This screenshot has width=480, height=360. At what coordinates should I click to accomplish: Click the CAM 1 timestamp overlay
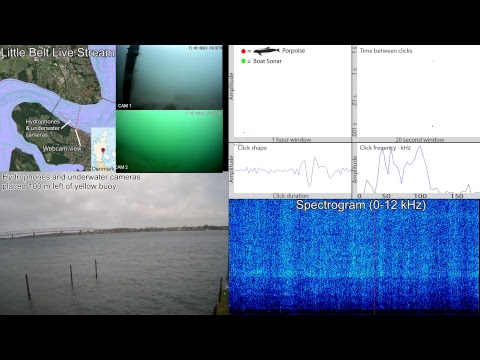pos(205,48)
